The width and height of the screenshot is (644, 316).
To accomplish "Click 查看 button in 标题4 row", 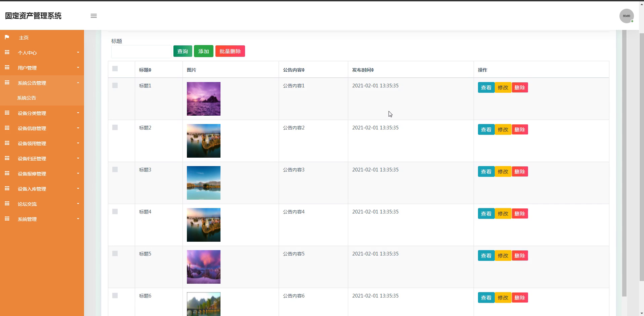I will pos(486,213).
